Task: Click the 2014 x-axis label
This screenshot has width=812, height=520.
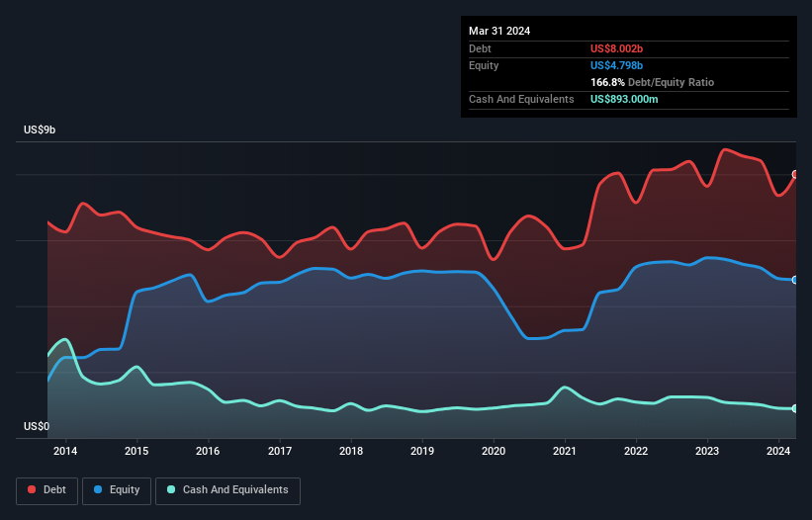Action: (65, 451)
